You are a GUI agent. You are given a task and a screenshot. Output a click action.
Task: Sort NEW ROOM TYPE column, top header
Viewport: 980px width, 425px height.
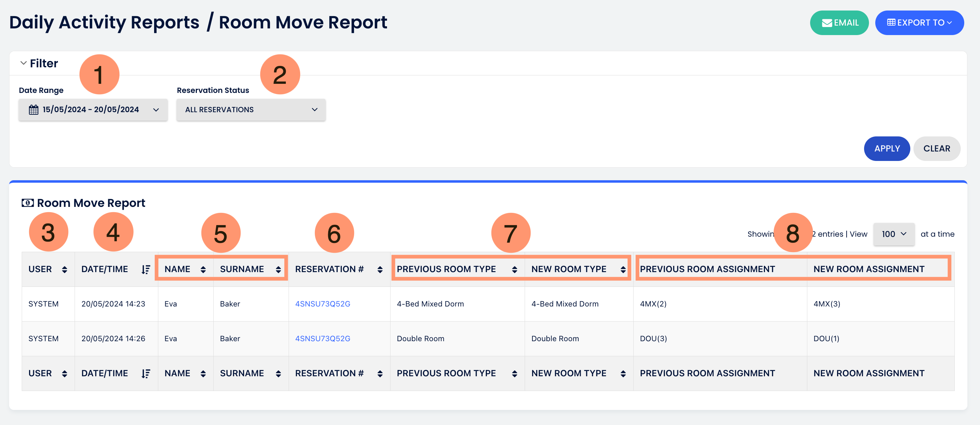pyautogui.click(x=623, y=270)
